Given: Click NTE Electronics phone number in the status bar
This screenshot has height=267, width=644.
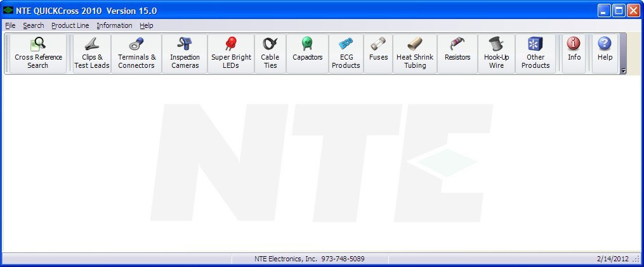Looking at the screenshot, I should [x=343, y=259].
